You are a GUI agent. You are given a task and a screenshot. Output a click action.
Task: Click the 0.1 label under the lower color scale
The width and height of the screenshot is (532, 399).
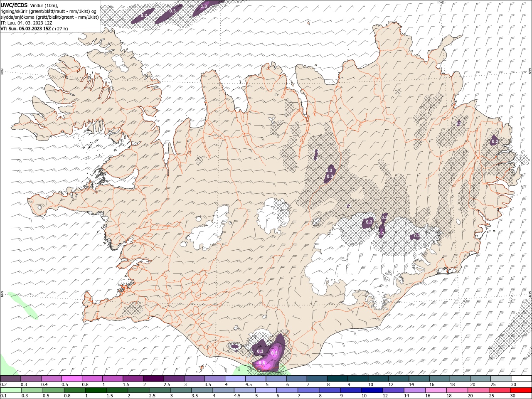(3, 396)
